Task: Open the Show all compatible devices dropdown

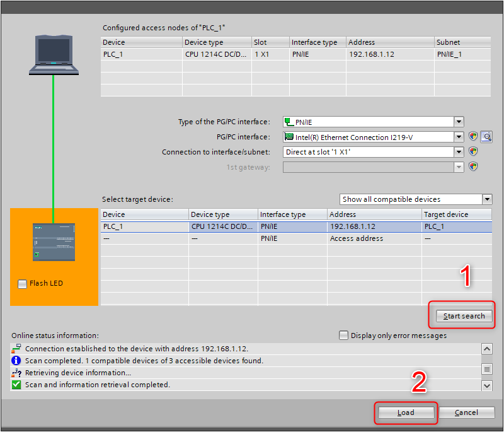Action: pos(486,199)
